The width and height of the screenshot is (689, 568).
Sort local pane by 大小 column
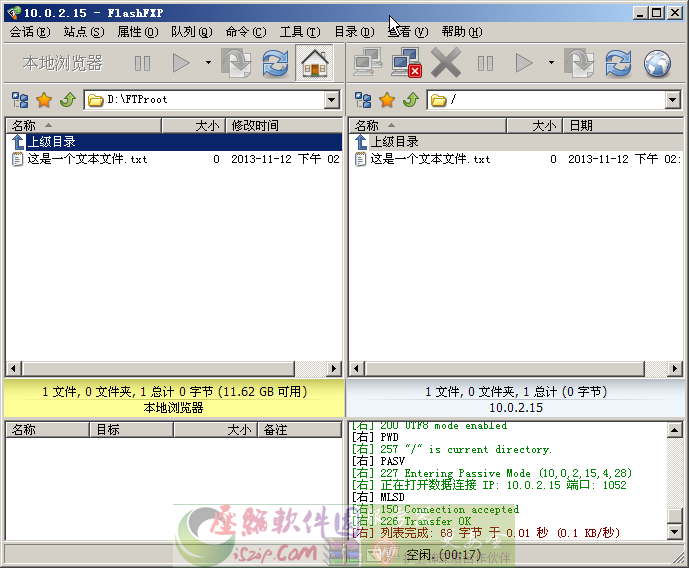point(193,126)
